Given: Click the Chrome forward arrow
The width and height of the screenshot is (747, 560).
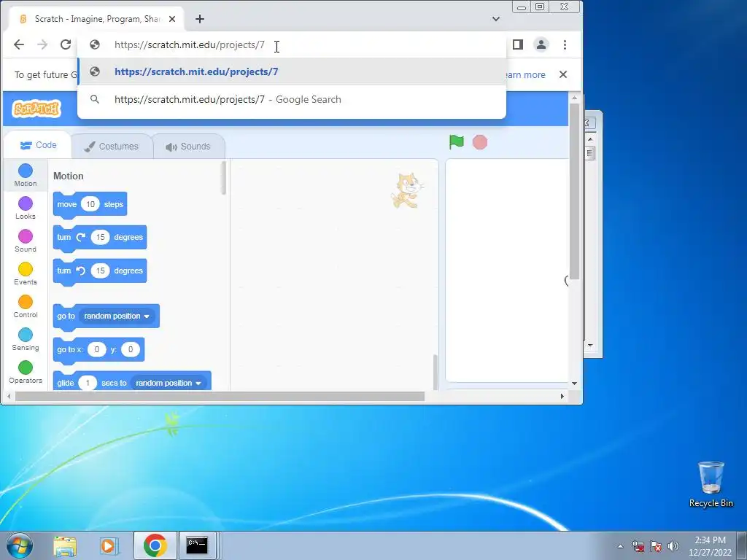Looking at the screenshot, I should [x=42, y=44].
